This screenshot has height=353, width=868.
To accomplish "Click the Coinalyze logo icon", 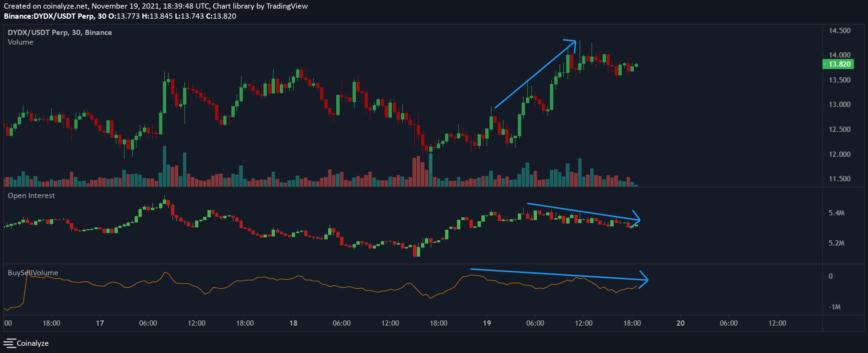I will tap(10, 343).
